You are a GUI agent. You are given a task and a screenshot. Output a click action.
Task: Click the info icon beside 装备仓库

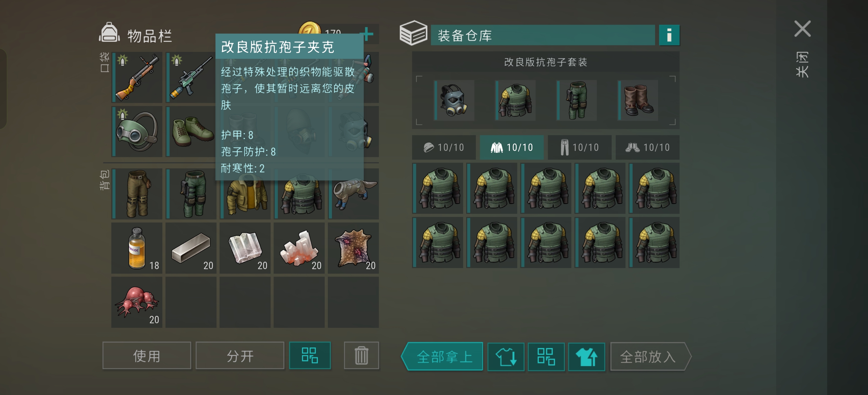[669, 35]
